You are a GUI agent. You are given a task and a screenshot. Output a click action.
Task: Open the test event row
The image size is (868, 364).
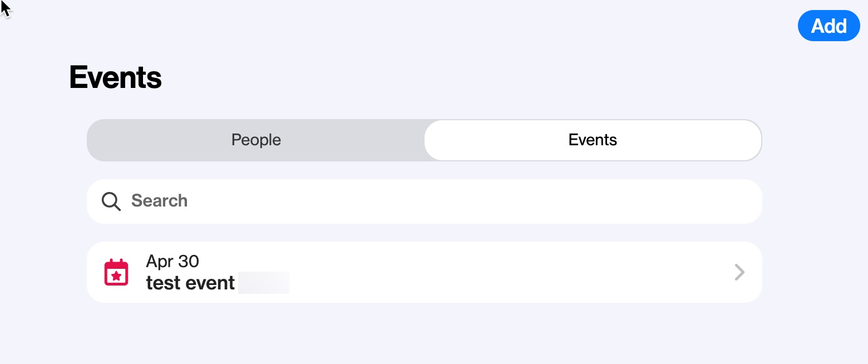point(425,272)
